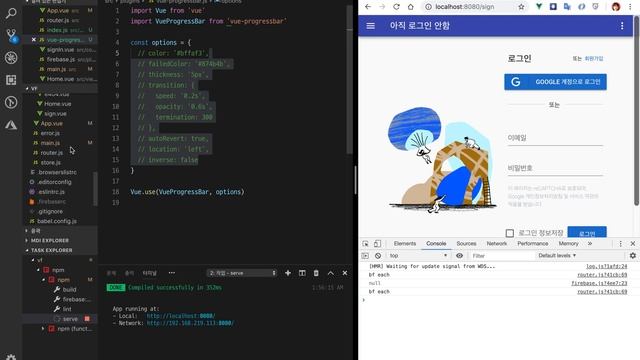Click the 비밀번호 password input field
640x360 pixels.
(555, 169)
